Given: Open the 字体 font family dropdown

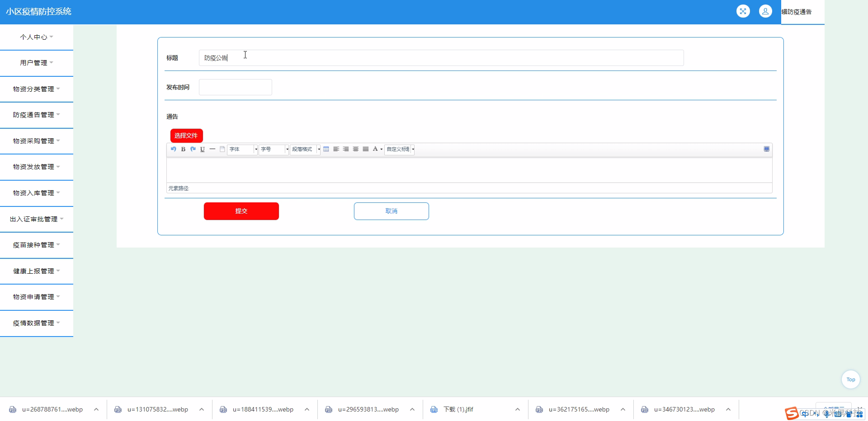Looking at the screenshot, I should coord(242,149).
